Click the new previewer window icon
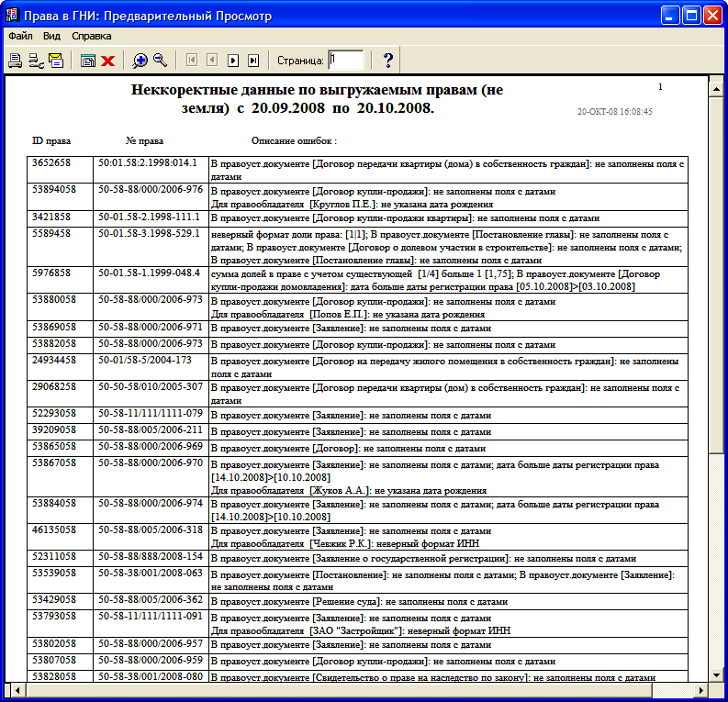728x702 pixels. 88,61
